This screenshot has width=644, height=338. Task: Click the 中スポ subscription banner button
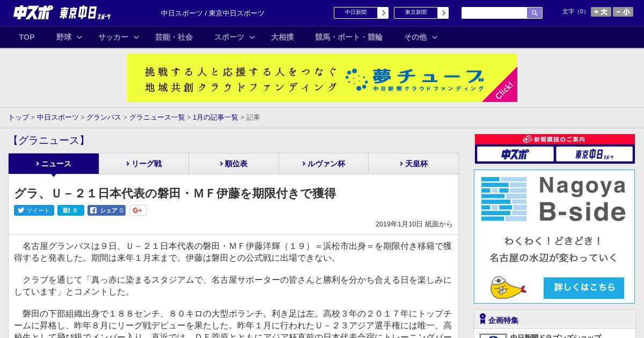(x=515, y=155)
